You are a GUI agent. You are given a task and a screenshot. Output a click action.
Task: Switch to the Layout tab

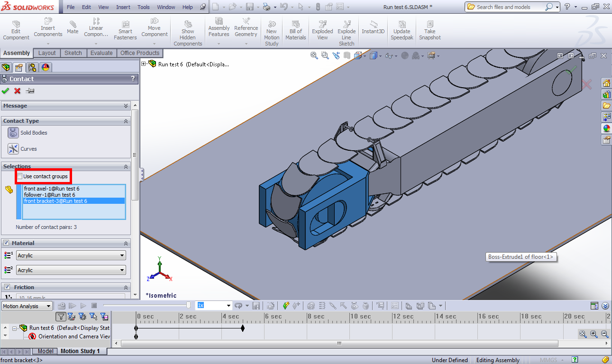(x=47, y=53)
